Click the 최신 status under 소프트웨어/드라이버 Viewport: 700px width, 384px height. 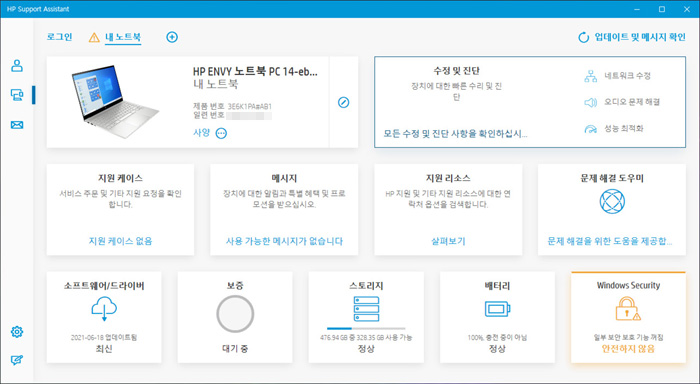tap(104, 349)
